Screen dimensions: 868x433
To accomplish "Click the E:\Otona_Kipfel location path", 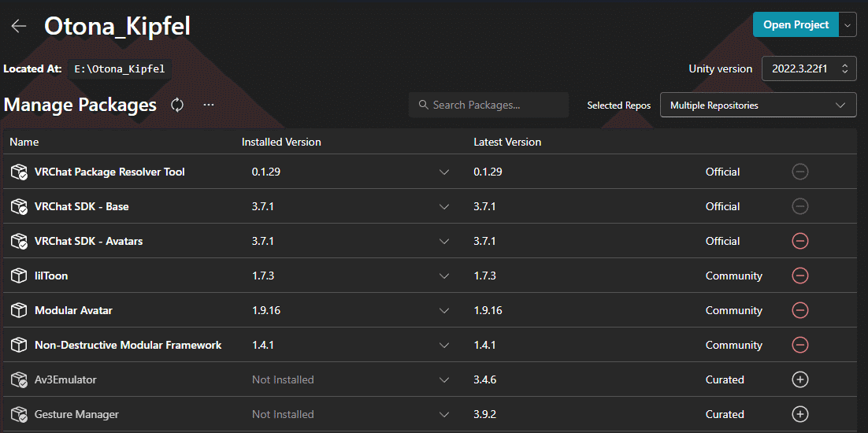I will tap(120, 68).
